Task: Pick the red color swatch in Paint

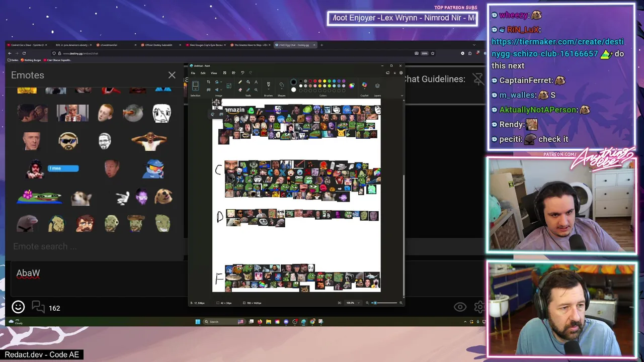Action: [x=315, y=81]
